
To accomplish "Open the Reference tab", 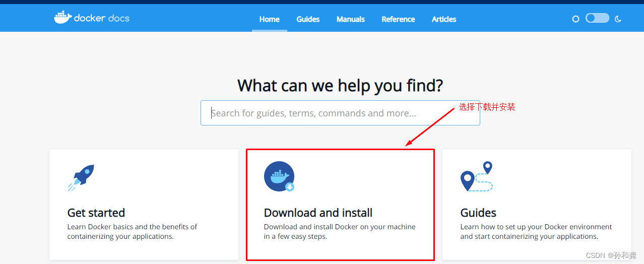I will (398, 19).
